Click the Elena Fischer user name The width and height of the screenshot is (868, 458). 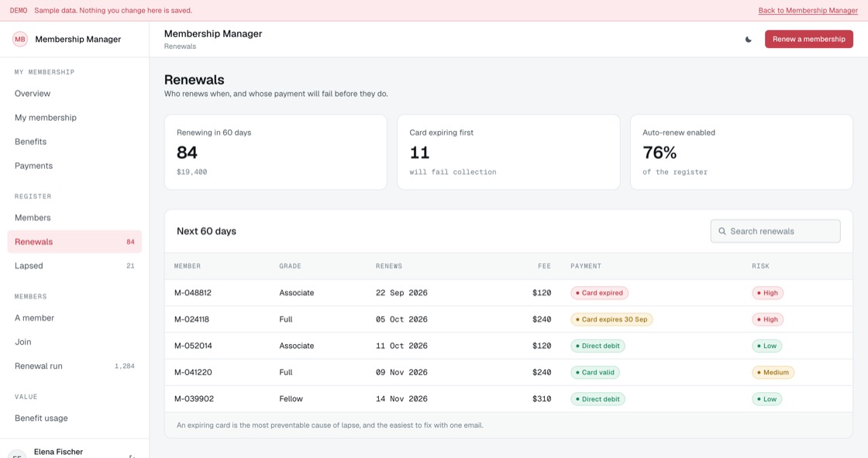coord(58,452)
